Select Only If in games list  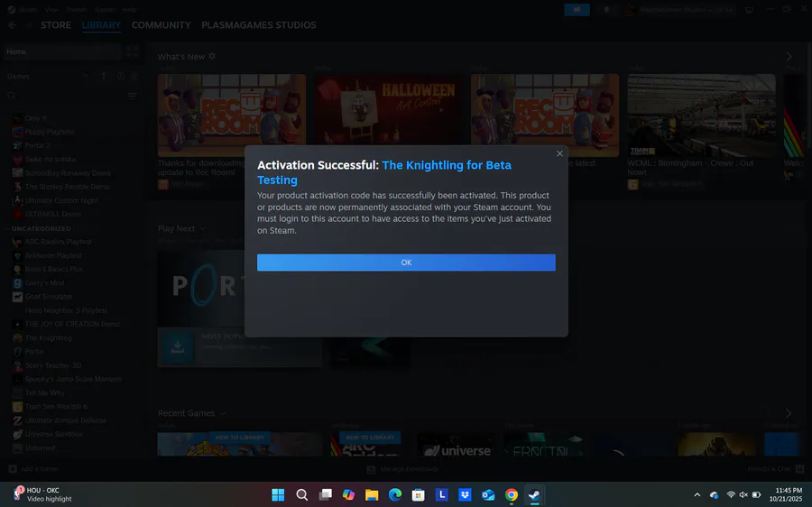(x=36, y=118)
